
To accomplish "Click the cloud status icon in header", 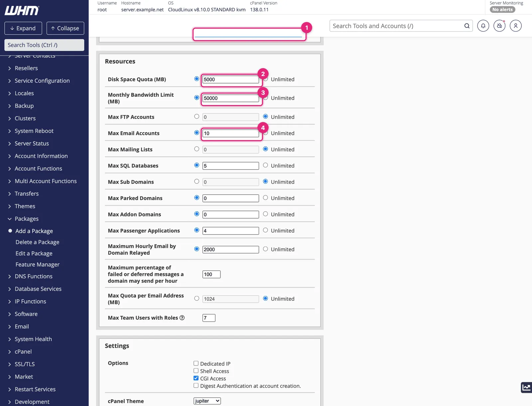I will coord(499,26).
